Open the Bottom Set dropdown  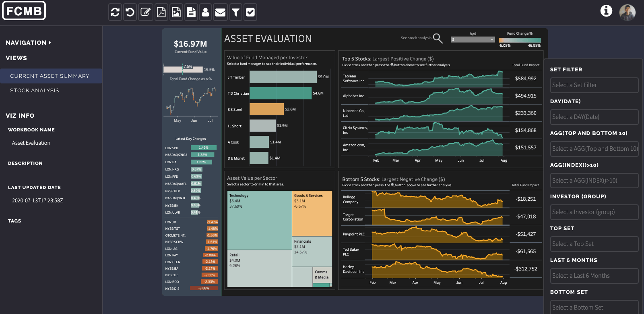pos(594,307)
